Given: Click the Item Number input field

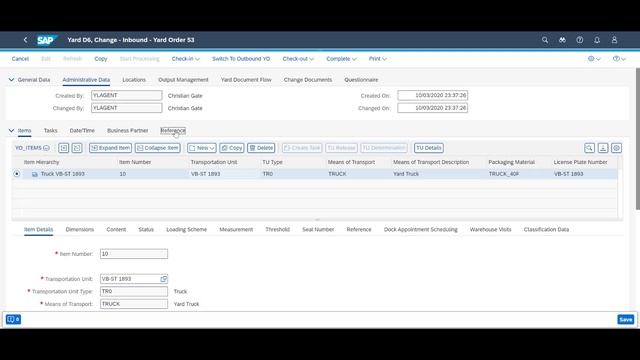Looking at the screenshot, I should [134, 254].
